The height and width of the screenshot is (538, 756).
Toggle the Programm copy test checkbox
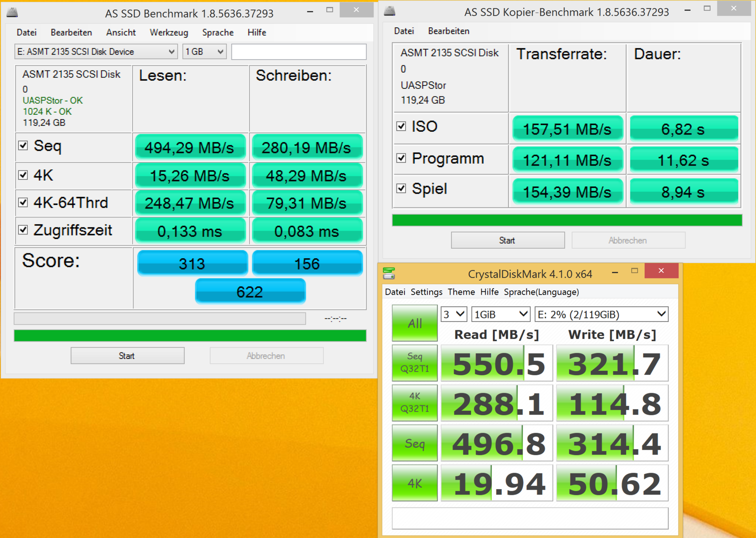(x=401, y=158)
